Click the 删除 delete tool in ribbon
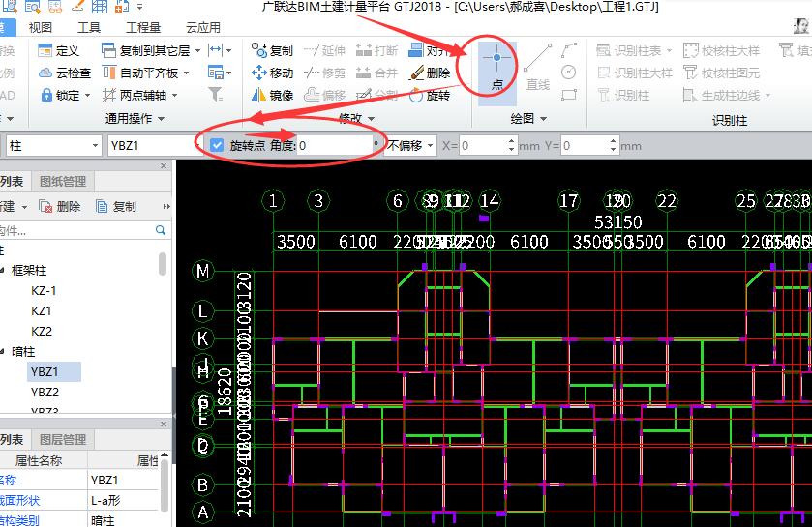Viewport: 812px width, 527px height. pyautogui.click(x=430, y=73)
